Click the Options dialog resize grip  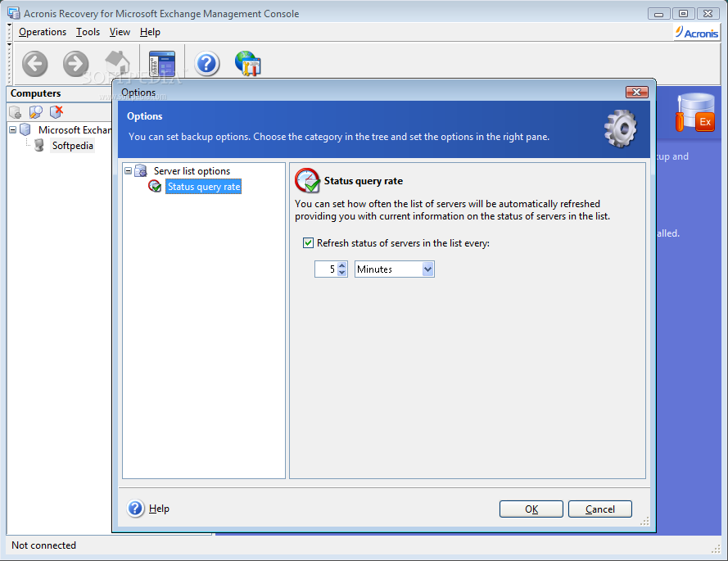pyautogui.click(x=644, y=521)
